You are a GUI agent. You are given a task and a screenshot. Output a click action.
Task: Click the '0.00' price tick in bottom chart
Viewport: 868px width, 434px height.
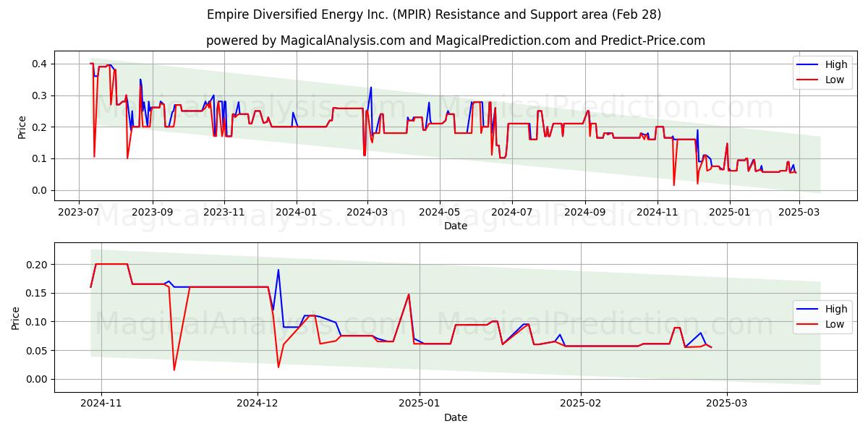pos(37,378)
